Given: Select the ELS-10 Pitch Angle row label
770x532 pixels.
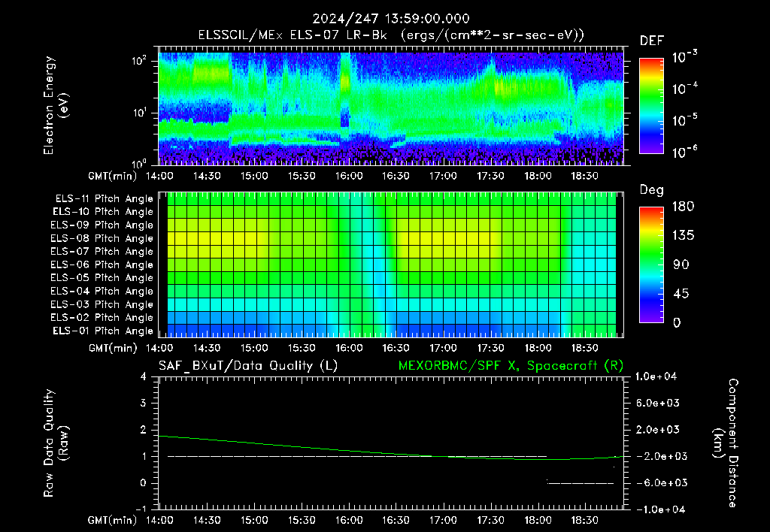Looking at the screenshot, I should pyautogui.click(x=103, y=212).
